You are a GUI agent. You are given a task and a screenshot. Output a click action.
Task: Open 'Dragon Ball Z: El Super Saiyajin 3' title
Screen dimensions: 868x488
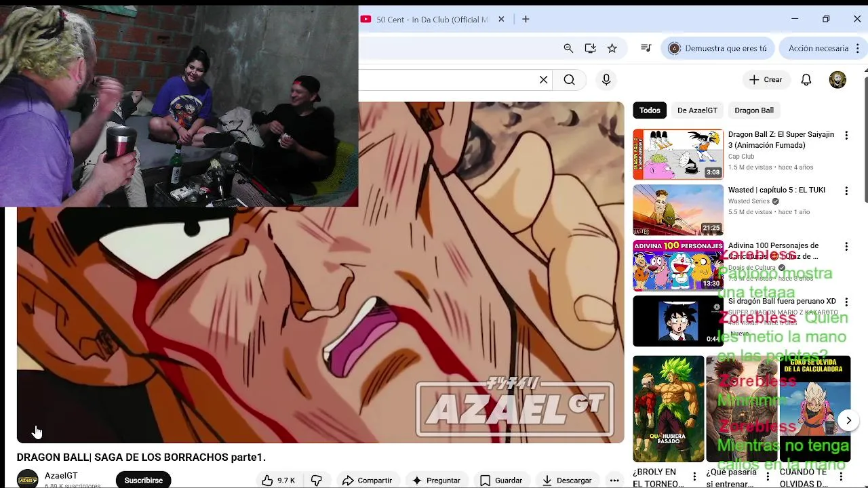pos(781,140)
